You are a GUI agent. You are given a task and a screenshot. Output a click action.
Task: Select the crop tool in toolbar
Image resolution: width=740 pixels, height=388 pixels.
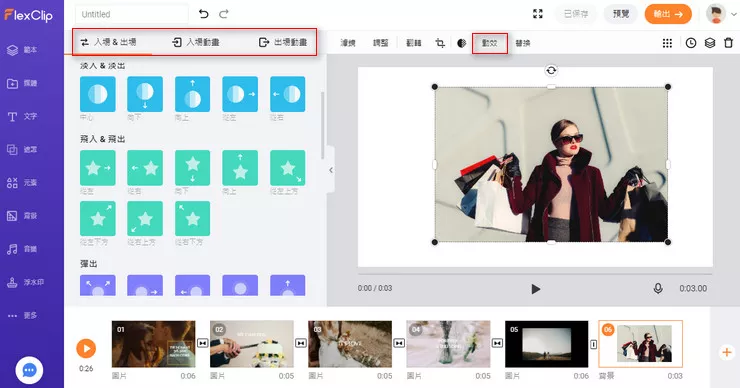440,43
